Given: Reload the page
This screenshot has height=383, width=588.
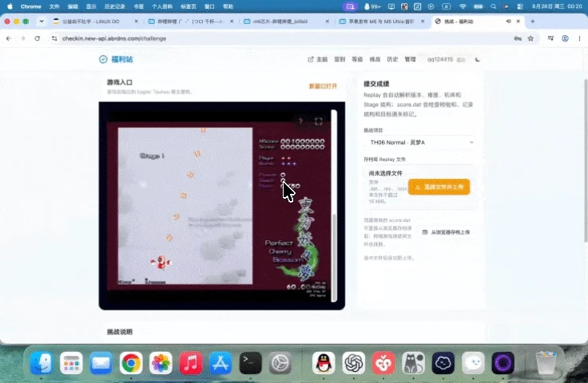Looking at the screenshot, I should 37,38.
